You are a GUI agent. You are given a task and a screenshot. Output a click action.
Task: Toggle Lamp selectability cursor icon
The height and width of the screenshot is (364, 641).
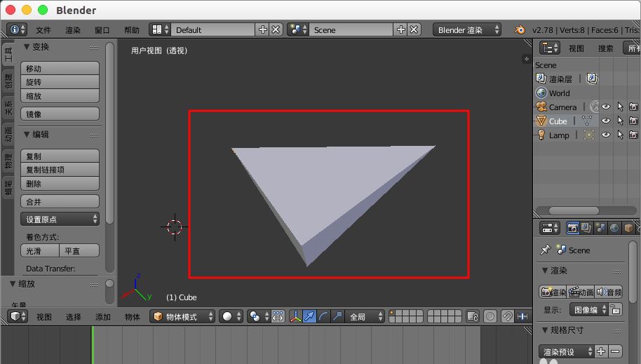pos(620,135)
